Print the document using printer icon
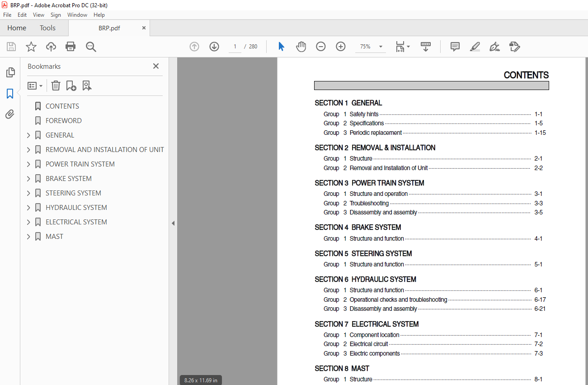Screen dimensions: 588x385 pos(71,47)
